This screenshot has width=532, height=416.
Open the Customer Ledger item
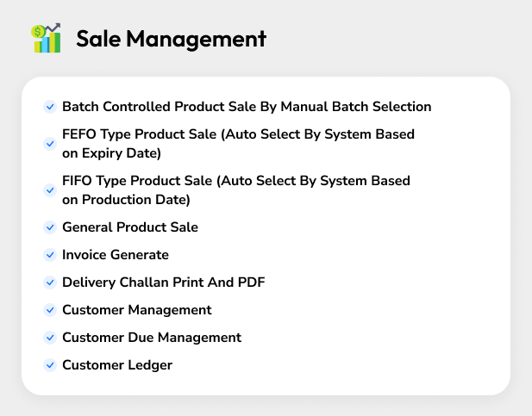tap(117, 365)
